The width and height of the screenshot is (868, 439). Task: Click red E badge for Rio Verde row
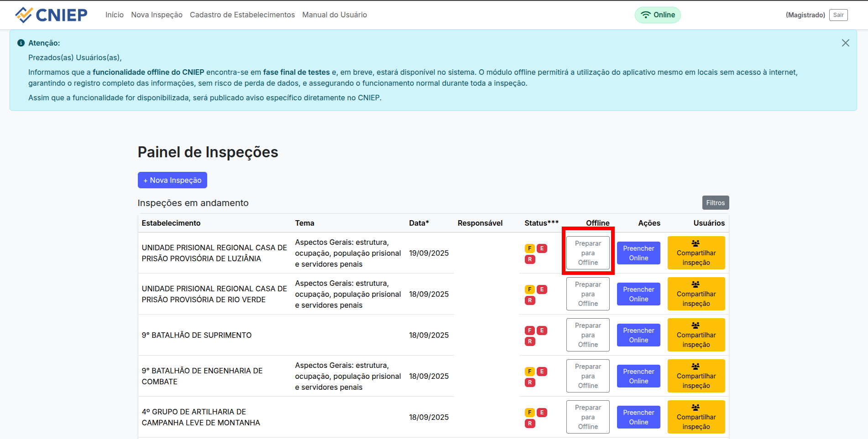pyautogui.click(x=542, y=289)
